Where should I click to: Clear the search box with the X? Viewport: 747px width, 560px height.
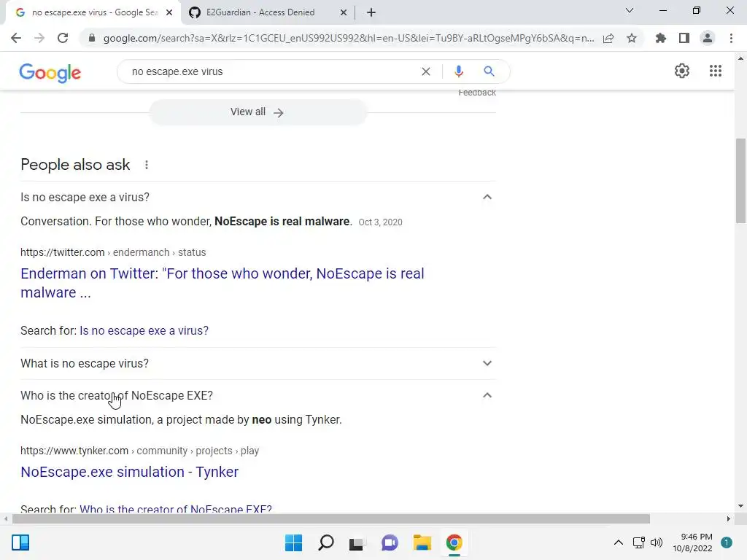pyautogui.click(x=426, y=71)
